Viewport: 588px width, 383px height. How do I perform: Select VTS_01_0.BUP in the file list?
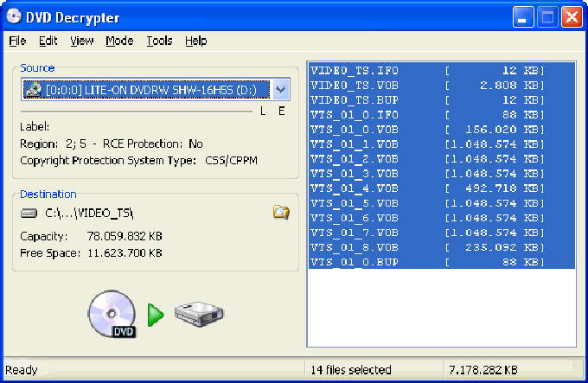[x=442, y=262]
